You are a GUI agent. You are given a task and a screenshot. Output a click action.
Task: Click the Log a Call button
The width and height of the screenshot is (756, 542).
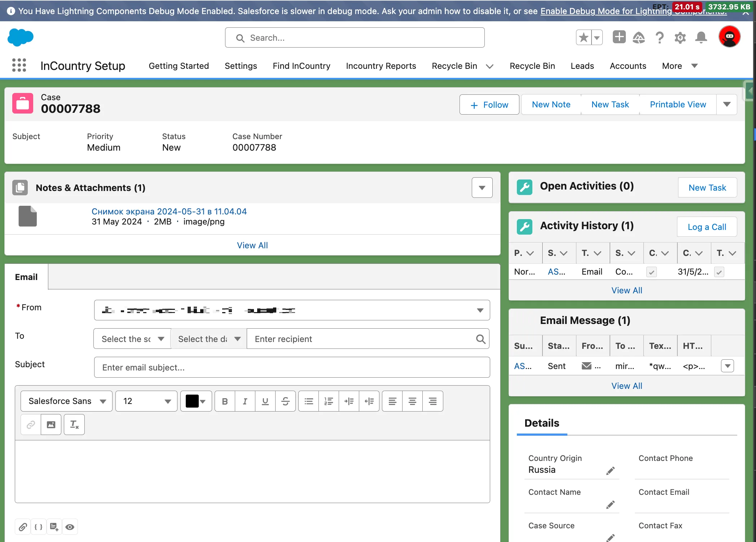click(x=707, y=227)
